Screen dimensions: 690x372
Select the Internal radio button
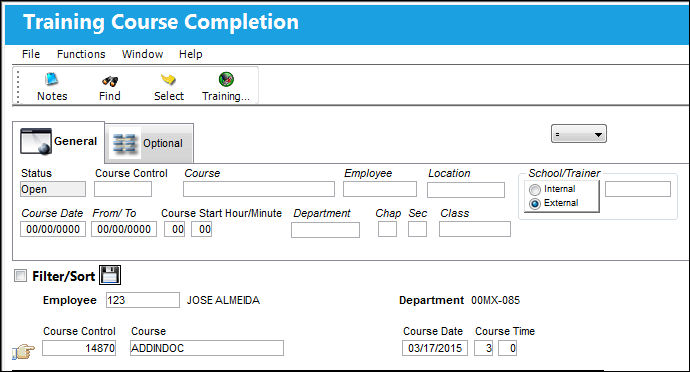535,189
